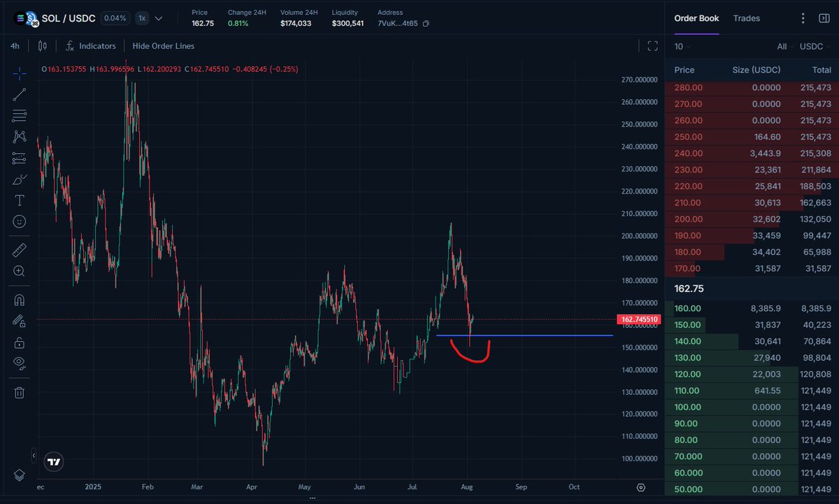This screenshot has height=504, width=839.
Task: Switch to the Trades tab
Action: tap(746, 18)
